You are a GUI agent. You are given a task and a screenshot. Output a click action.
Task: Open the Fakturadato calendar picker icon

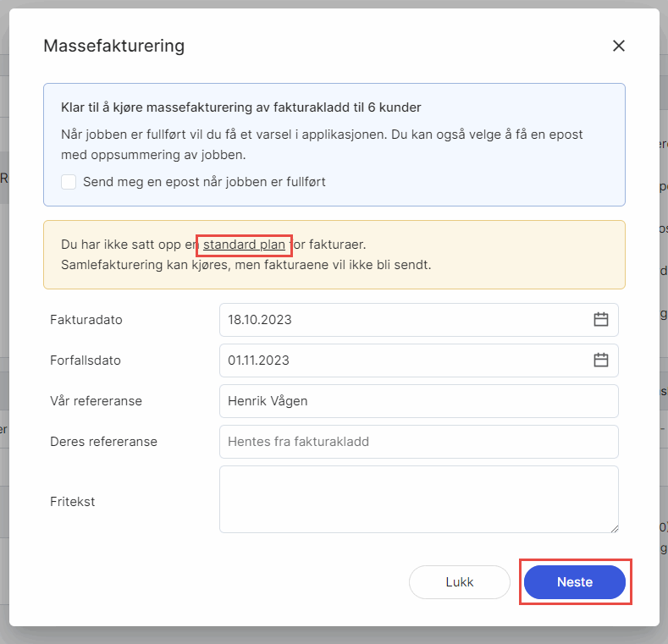point(601,320)
